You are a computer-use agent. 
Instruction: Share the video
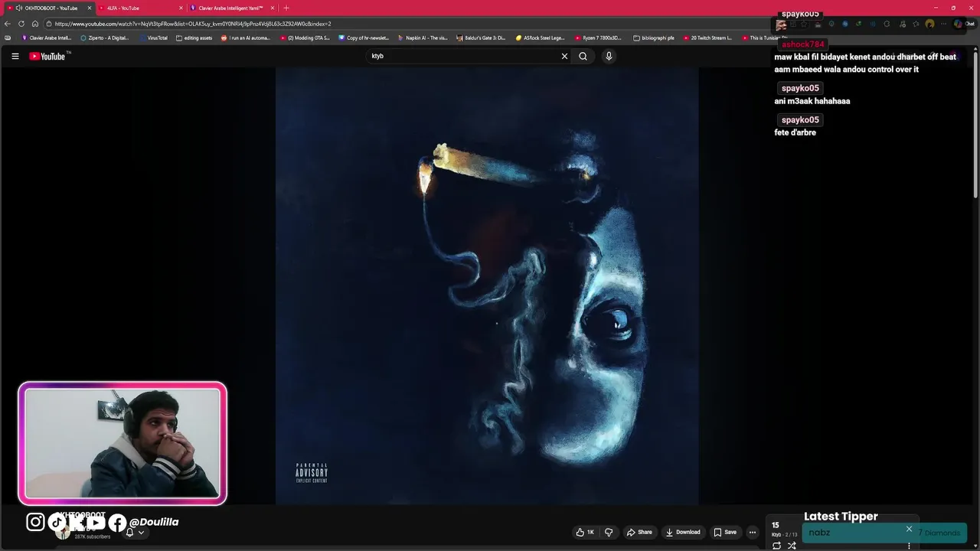pos(639,532)
